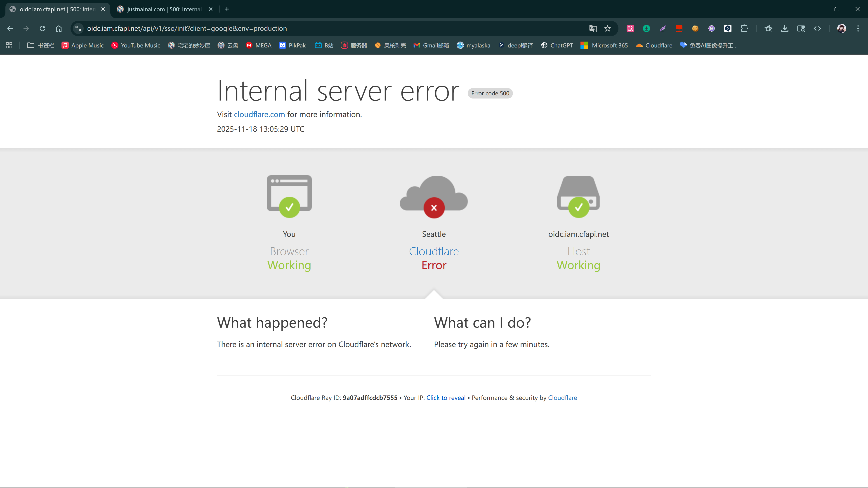Open the user profile avatar
Viewport: 868px width, 488px height.
click(841, 29)
